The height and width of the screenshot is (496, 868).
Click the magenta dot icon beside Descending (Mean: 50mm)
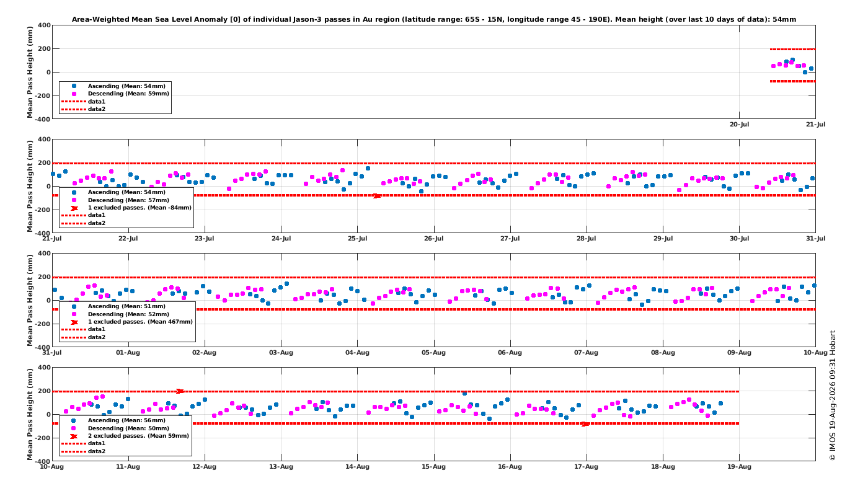[74, 428]
